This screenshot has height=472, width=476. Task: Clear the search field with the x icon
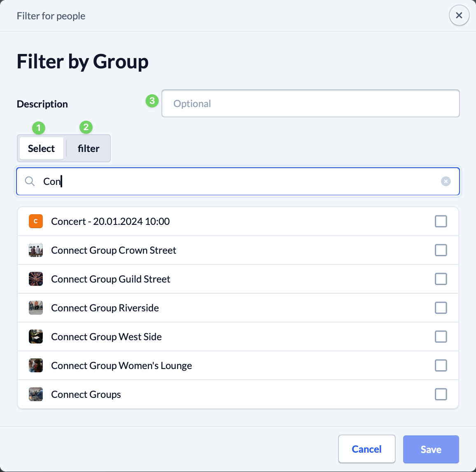tap(446, 181)
